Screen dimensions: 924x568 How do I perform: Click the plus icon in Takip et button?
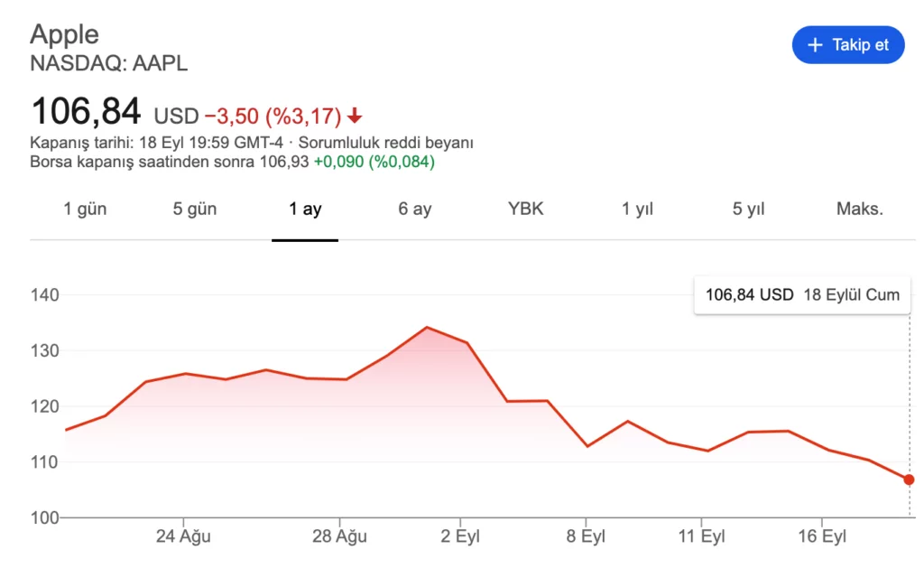tap(815, 45)
